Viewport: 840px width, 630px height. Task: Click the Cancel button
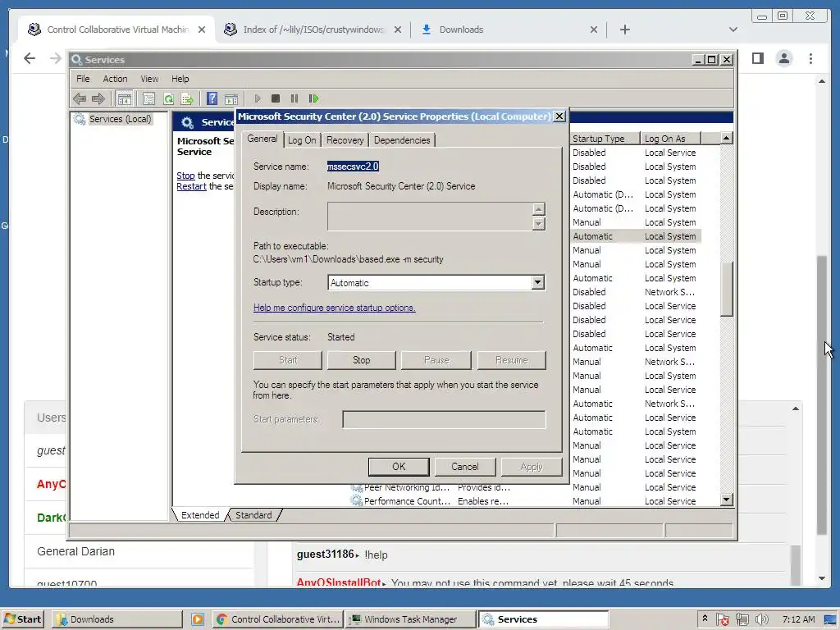click(465, 467)
